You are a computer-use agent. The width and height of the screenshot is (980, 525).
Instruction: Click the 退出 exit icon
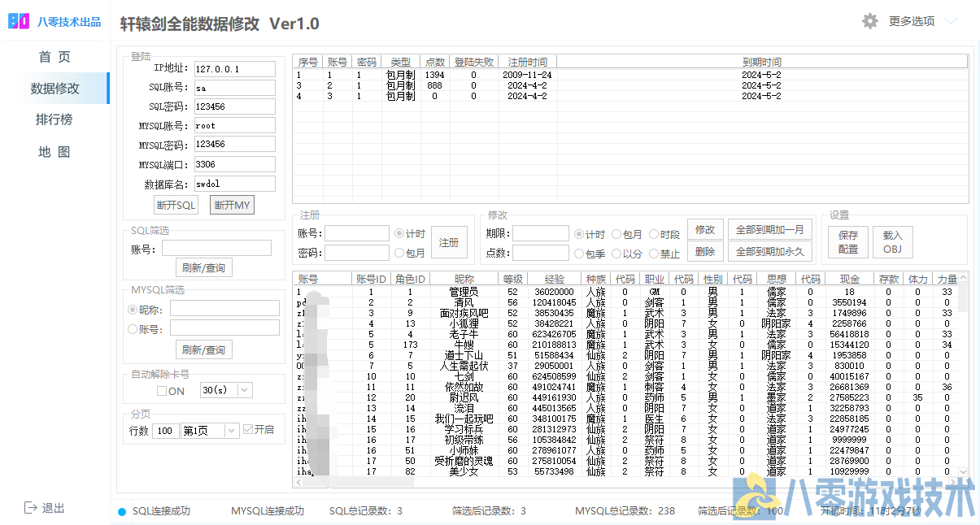tap(31, 508)
